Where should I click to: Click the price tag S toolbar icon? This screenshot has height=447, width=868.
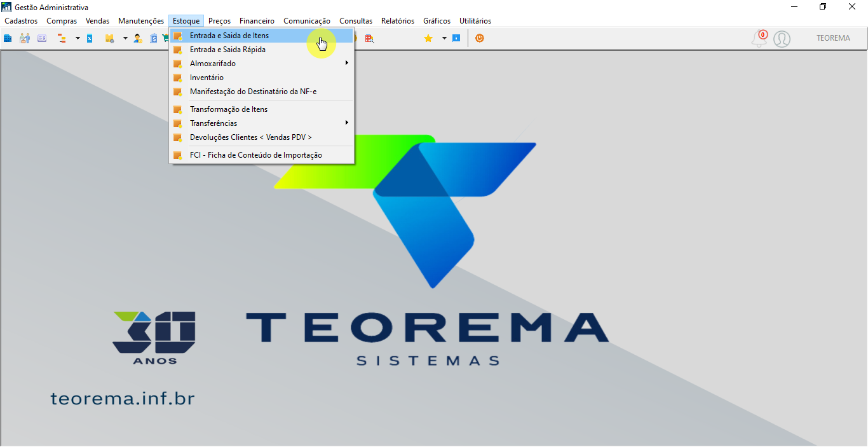(154, 38)
